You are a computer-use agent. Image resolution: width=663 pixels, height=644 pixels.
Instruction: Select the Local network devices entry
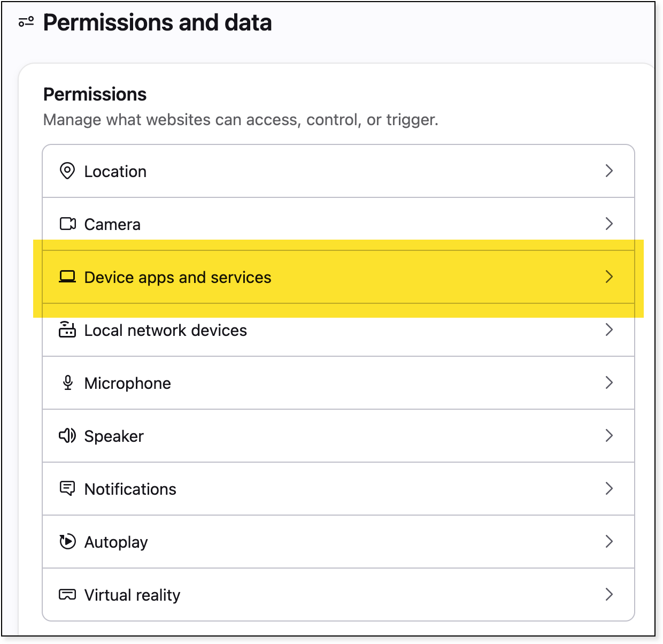pos(338,330)
